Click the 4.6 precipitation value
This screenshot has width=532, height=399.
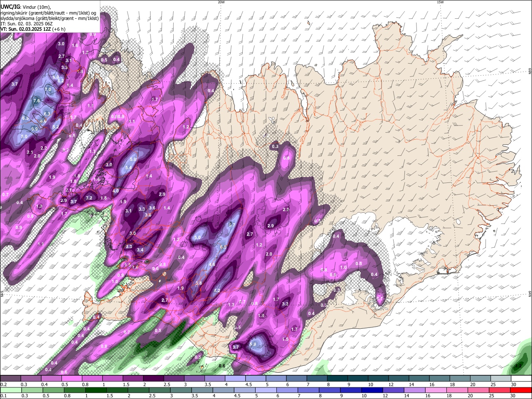coord(212,264)
